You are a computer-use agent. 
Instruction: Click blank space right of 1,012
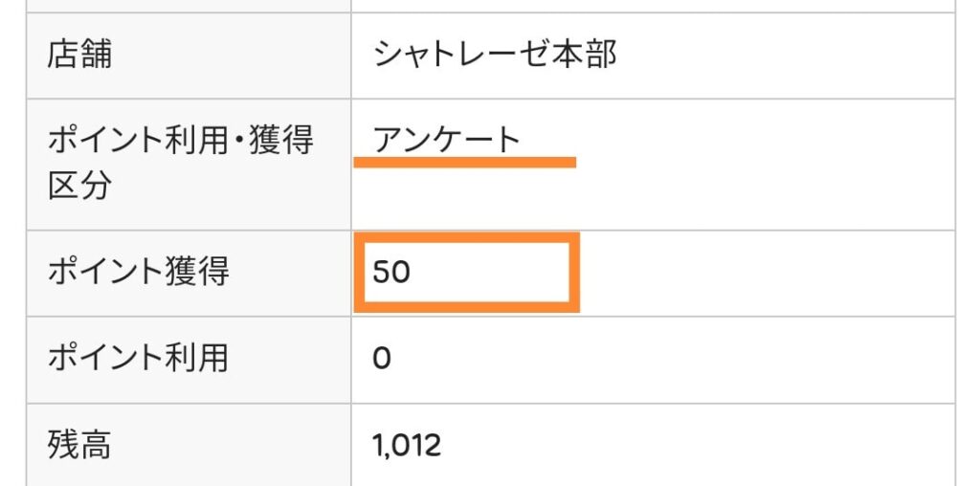point(699,444)
